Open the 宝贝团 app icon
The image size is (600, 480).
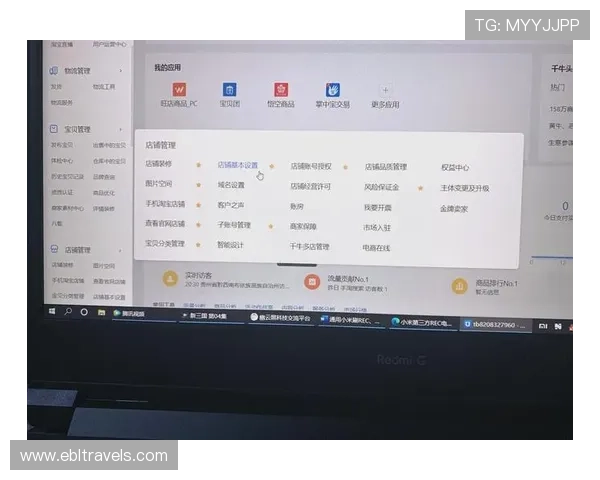coord(230,90)
